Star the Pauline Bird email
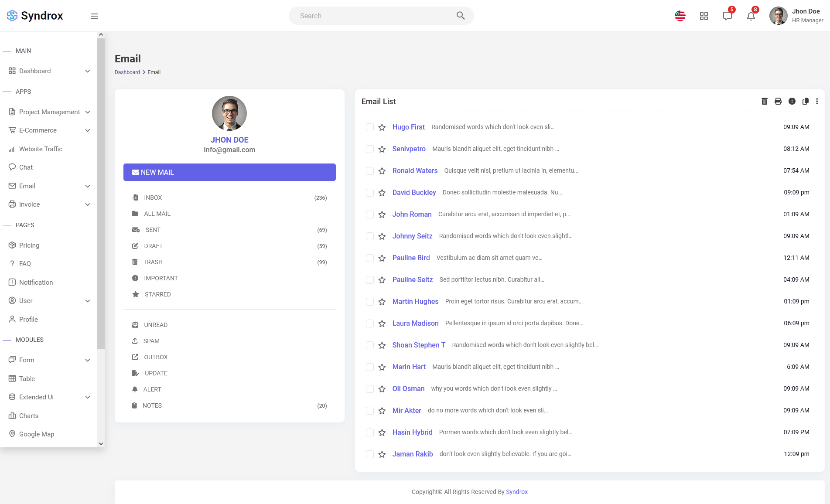 point(382,258)
